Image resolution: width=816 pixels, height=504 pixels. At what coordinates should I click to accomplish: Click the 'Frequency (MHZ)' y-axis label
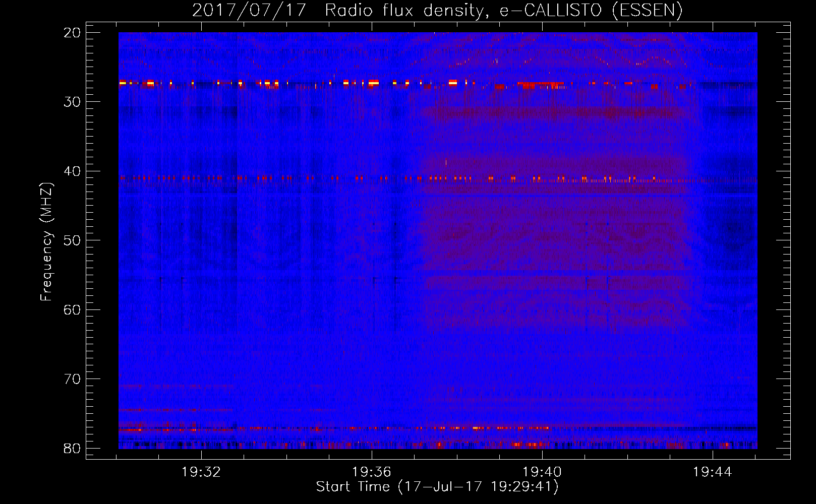46,242
